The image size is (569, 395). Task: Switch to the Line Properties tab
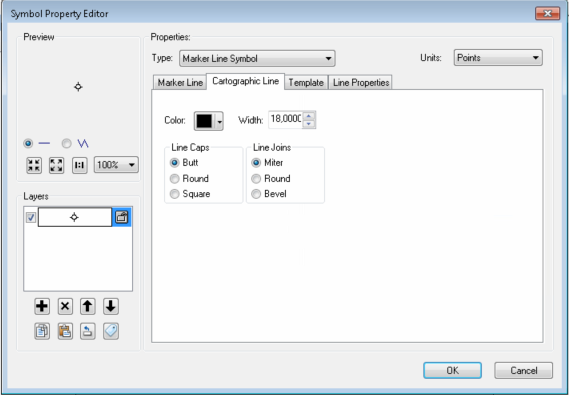361,83
